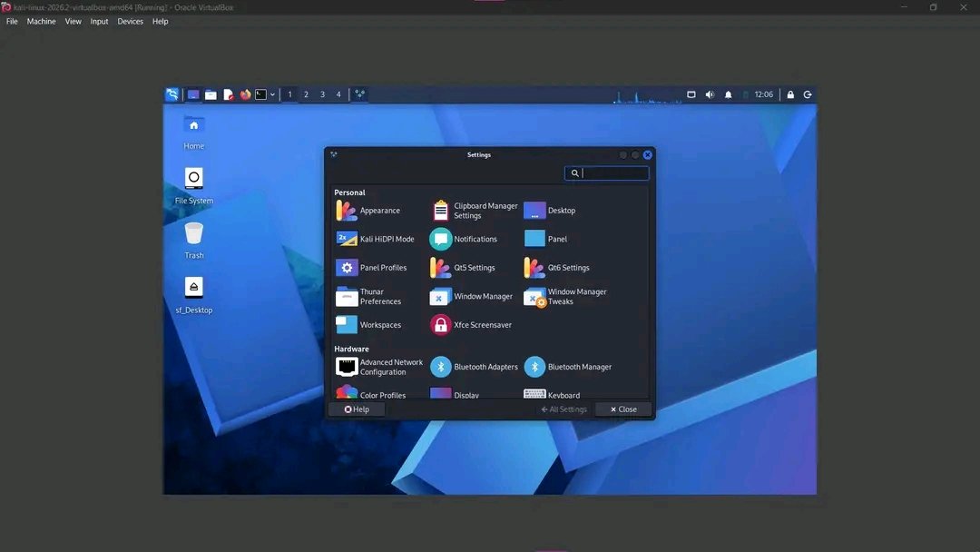Launch terminal emulator from panel
The width and height of the screenshot is (980, 552).
pyautogui.click(x=260, y=94)
